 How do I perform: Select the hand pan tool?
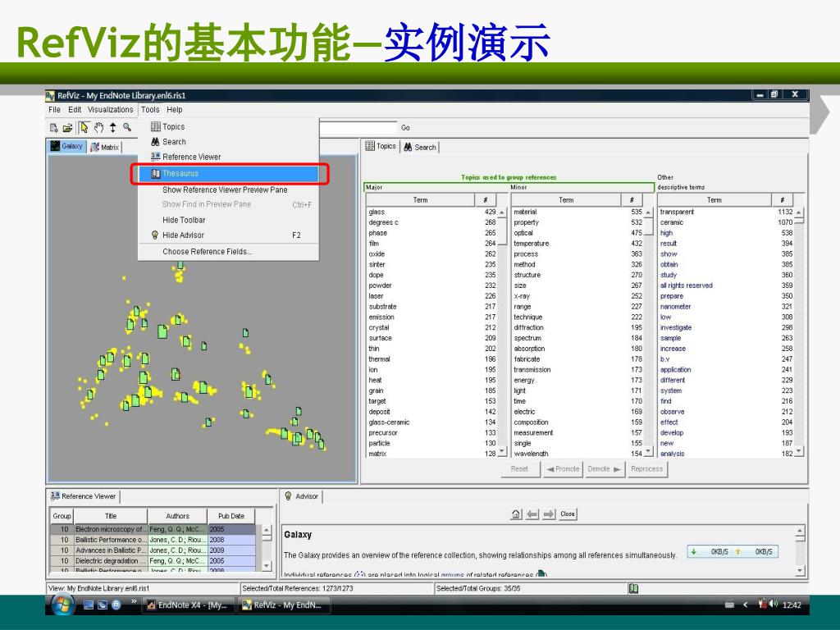[98, 127]
